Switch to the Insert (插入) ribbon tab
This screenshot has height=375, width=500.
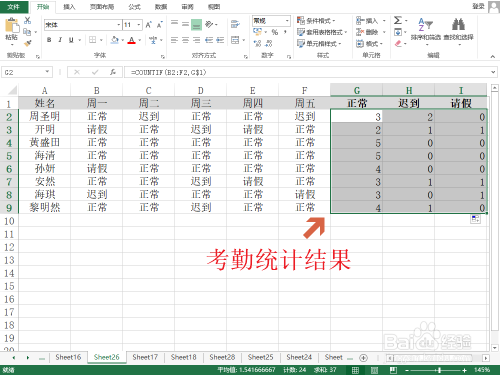69,7
